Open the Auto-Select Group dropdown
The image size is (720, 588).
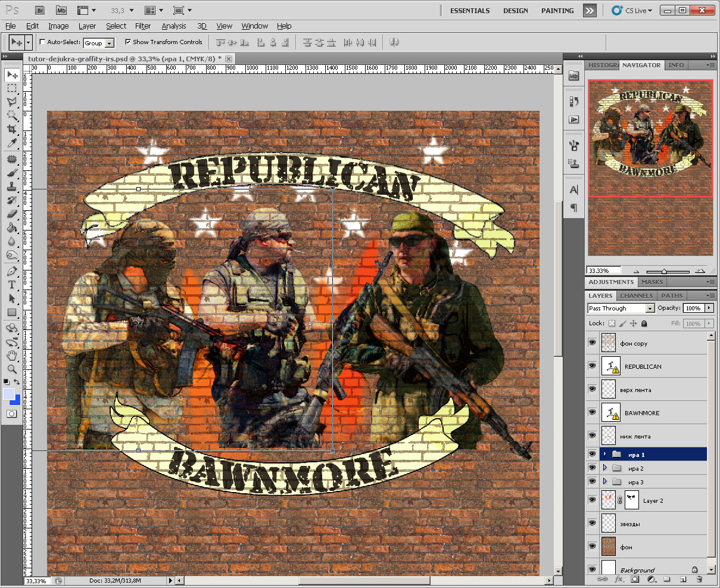pyautogui.click(x=109, y=43)
